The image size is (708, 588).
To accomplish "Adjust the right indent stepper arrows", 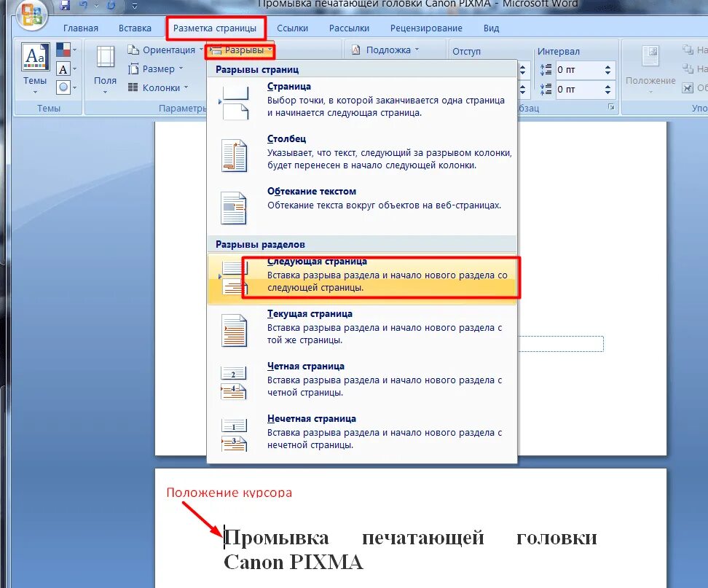I will pos(522,90).
